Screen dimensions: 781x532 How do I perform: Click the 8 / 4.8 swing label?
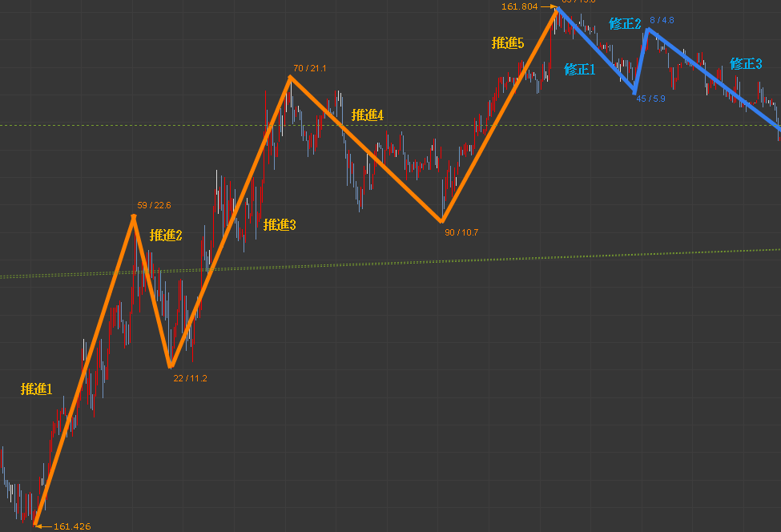(662, 20)
